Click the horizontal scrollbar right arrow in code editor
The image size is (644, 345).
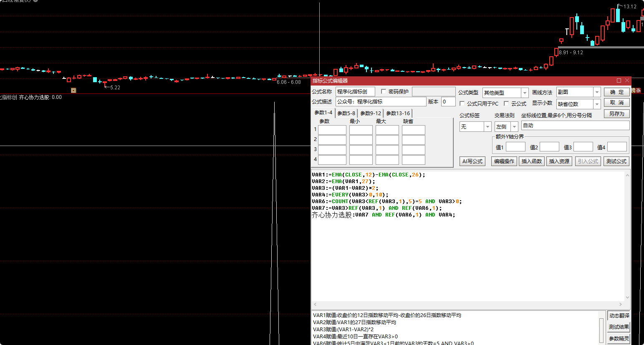(x=621, y=305)
